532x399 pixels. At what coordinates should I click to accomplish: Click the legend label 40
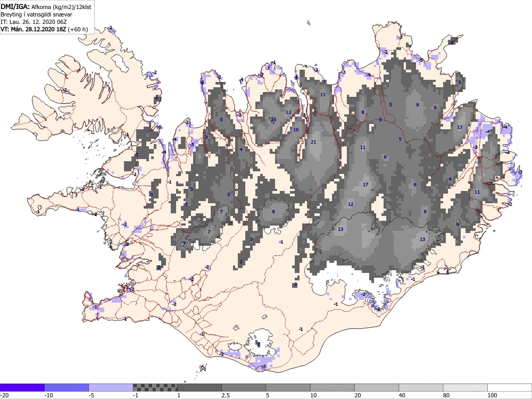[402, 396]
